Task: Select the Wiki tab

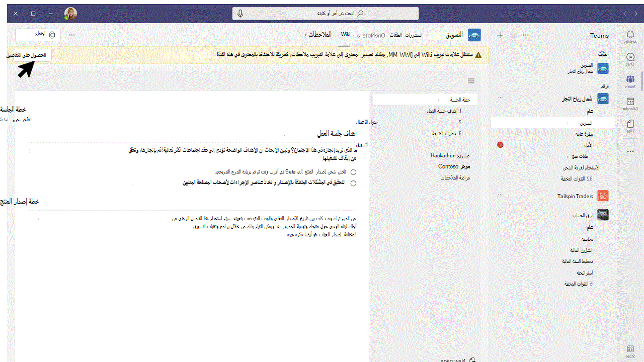Action: (345, 35)
